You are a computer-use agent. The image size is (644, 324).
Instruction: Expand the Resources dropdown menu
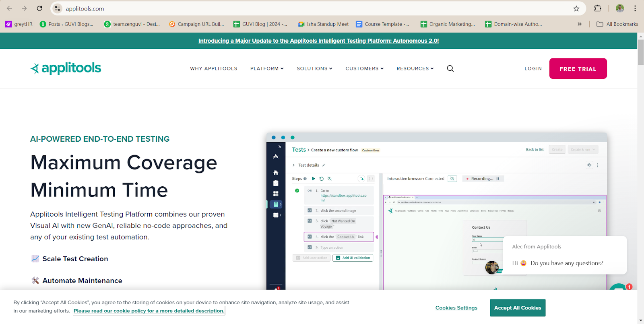(x=415, y=68)
